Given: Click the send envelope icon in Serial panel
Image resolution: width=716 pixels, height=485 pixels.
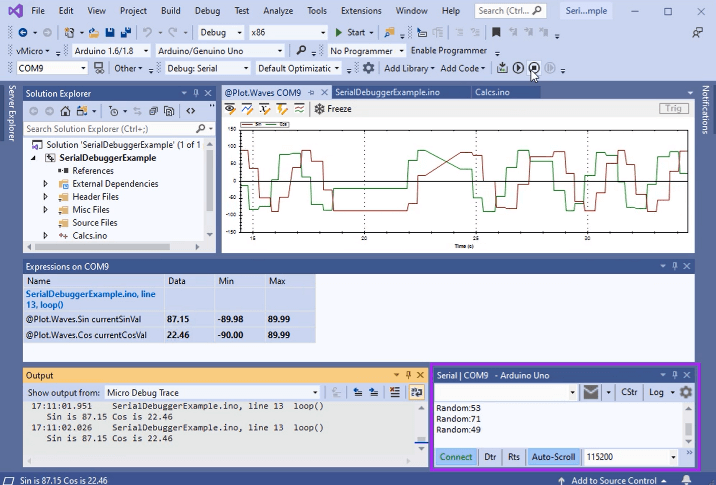Looking at the screenshot, I should click(x=591, y=393).
